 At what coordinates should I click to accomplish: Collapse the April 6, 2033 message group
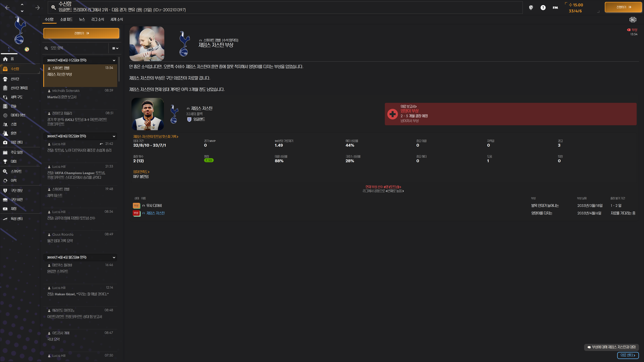pos(114,60)
